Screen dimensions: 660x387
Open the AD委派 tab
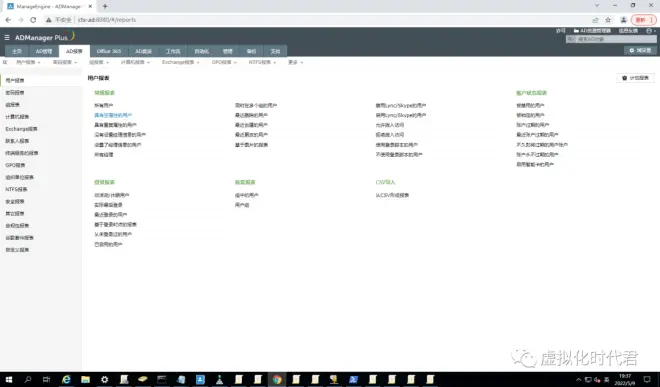pyautogui.click(x=143, y=51)
